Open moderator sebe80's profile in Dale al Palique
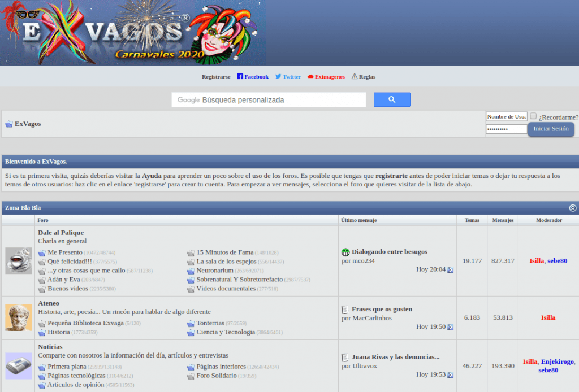 (557, 261)
